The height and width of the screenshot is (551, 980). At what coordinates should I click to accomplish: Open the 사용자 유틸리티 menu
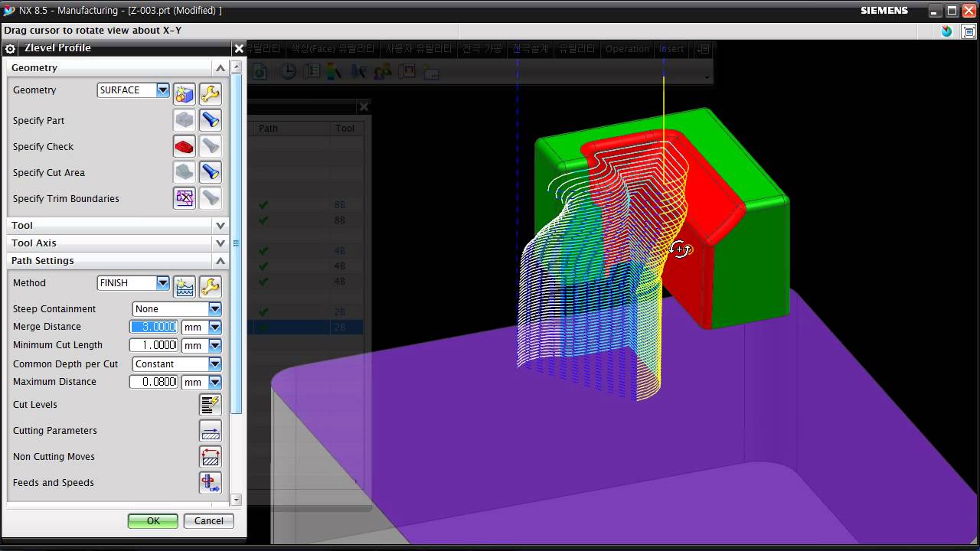(419, 49)
